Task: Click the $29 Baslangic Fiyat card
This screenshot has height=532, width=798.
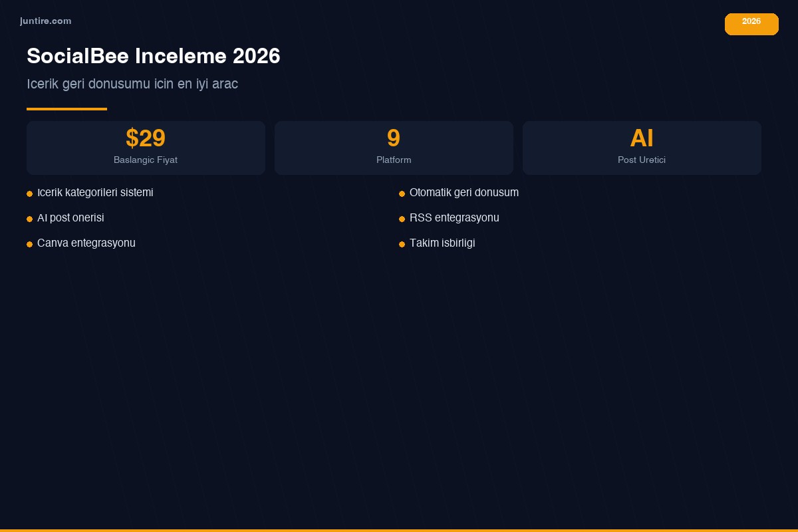Action: click(x=146, y=148)
